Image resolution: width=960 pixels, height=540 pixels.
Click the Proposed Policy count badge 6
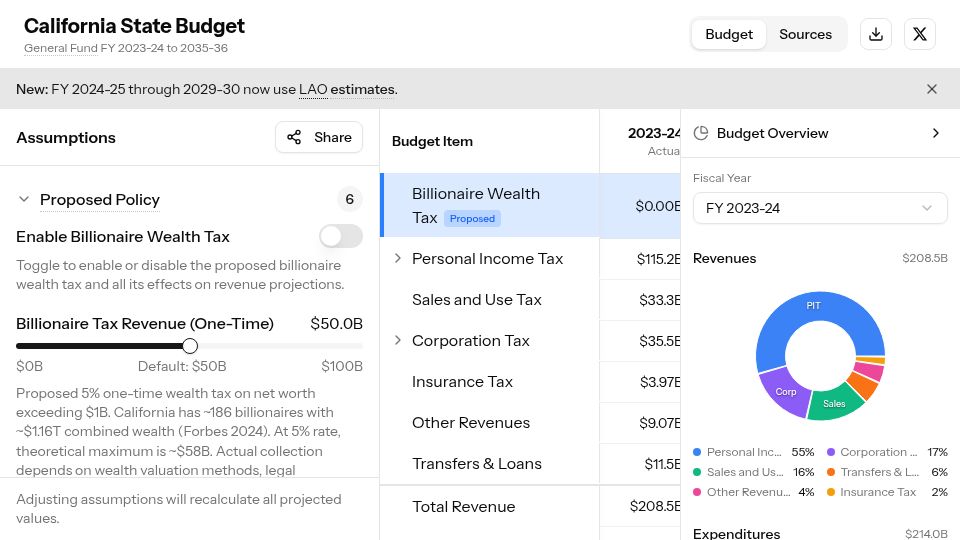350,199
